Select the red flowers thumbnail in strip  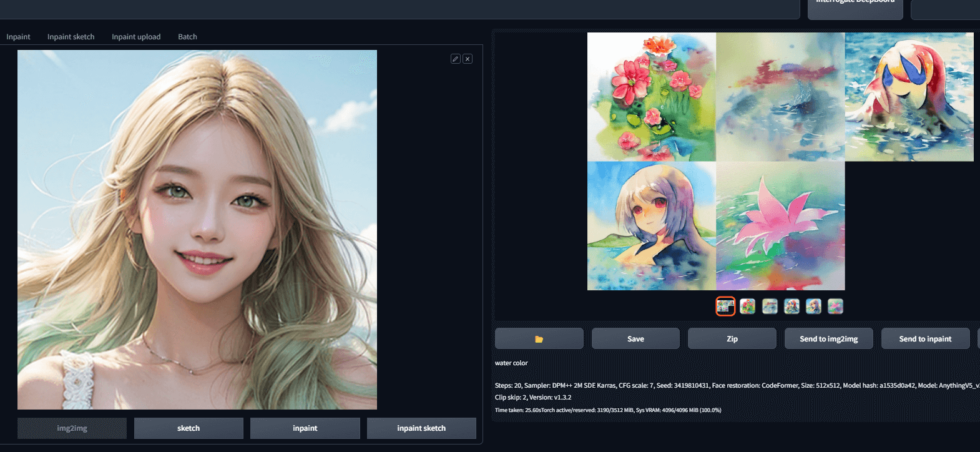tap(748, 306)
